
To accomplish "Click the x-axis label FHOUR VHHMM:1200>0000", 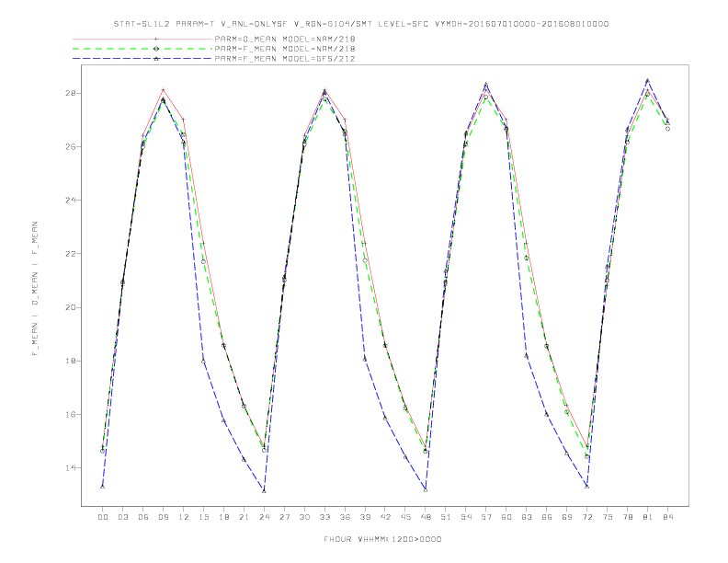I will coord(382,539).
